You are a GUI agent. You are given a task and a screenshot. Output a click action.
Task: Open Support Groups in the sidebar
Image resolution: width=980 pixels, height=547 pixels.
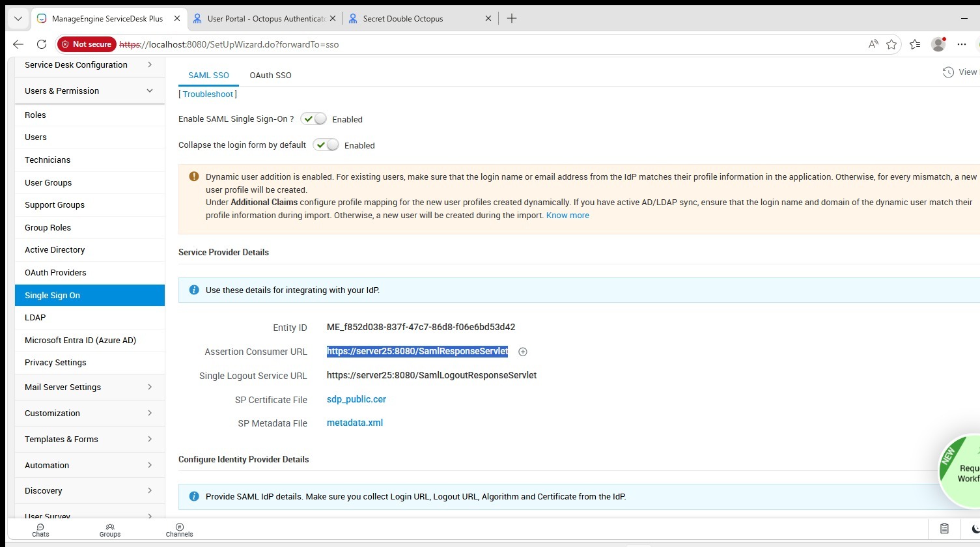pyautogui.click(x=90, y=205)
